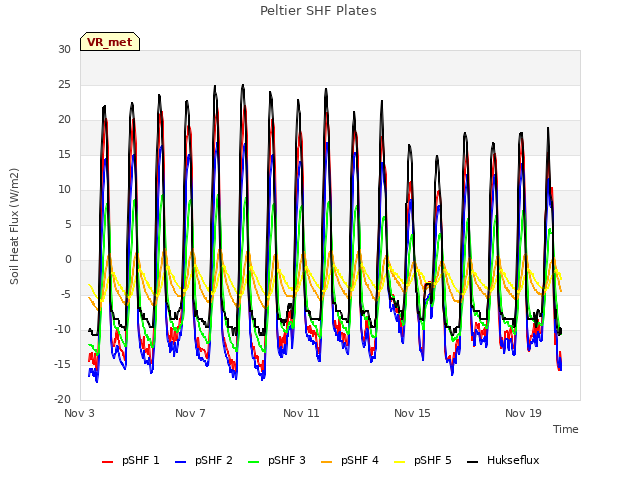Click the Nov 11 x-axis label
Viewport: 640px width, 480px height.
click(301, 413)
